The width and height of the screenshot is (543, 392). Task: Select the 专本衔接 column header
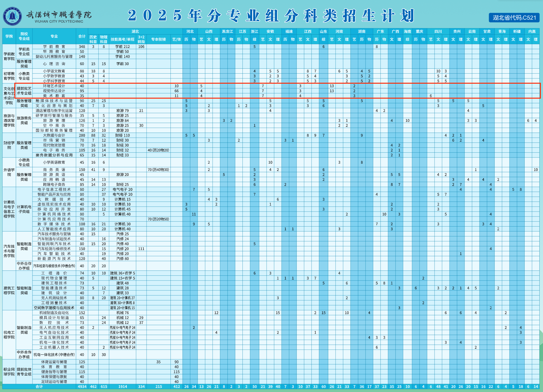159,39
